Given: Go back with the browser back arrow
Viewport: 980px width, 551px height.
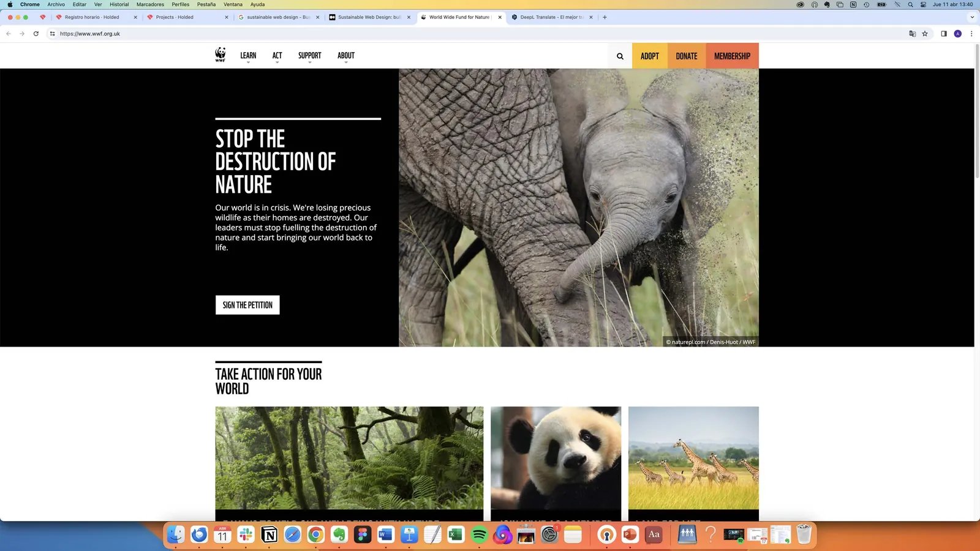Looking at the screenshot, I should pos(9,34).
